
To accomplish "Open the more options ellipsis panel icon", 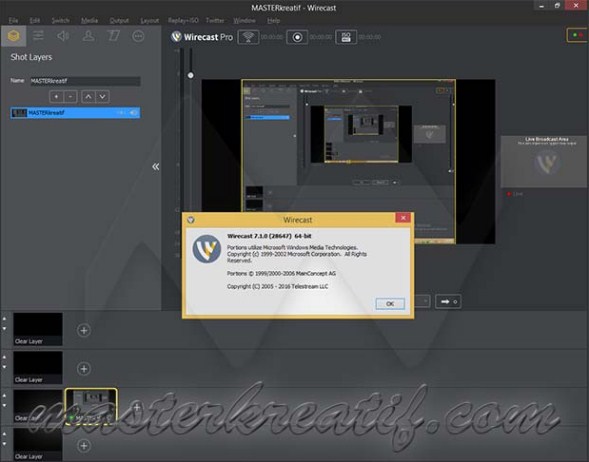I will click(x=138, y=36).
